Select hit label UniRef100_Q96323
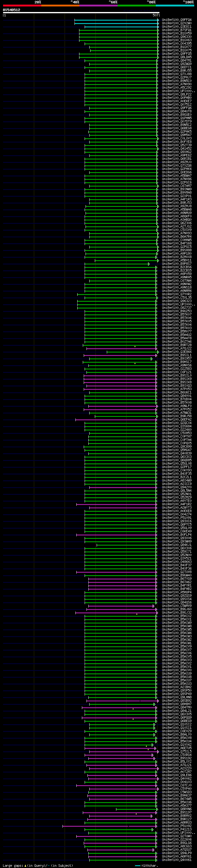 point(177,301)
